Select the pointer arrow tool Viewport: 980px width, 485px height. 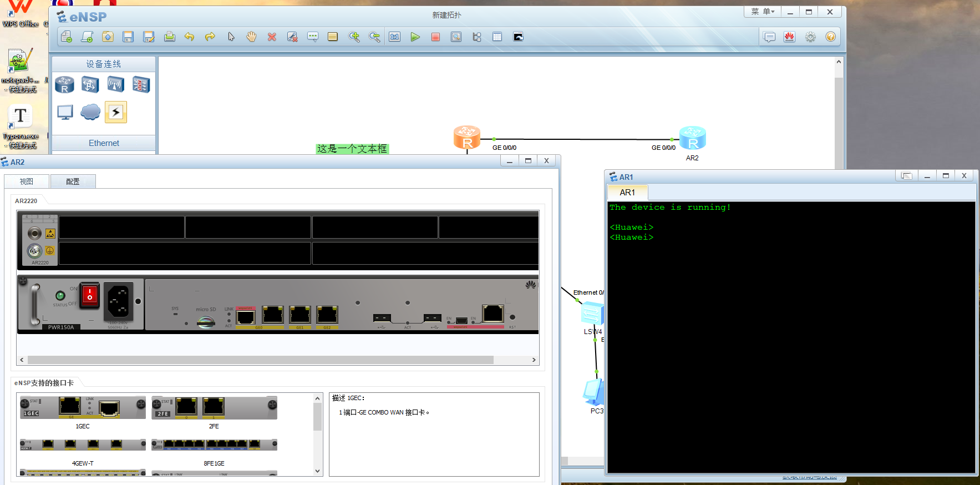pos(231,37)
